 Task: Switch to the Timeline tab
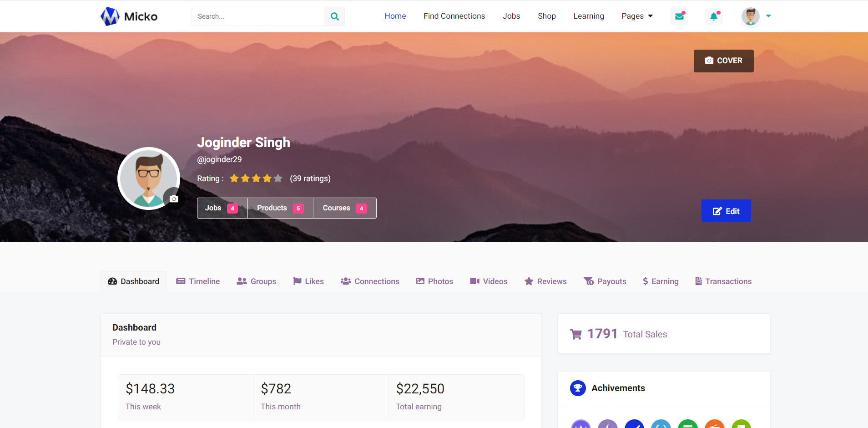[x=198, y=281]
